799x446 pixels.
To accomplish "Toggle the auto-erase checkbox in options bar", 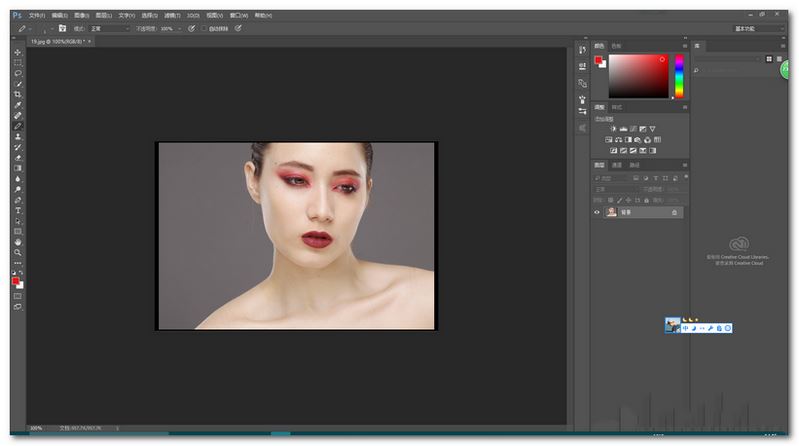I will [204, 28].
